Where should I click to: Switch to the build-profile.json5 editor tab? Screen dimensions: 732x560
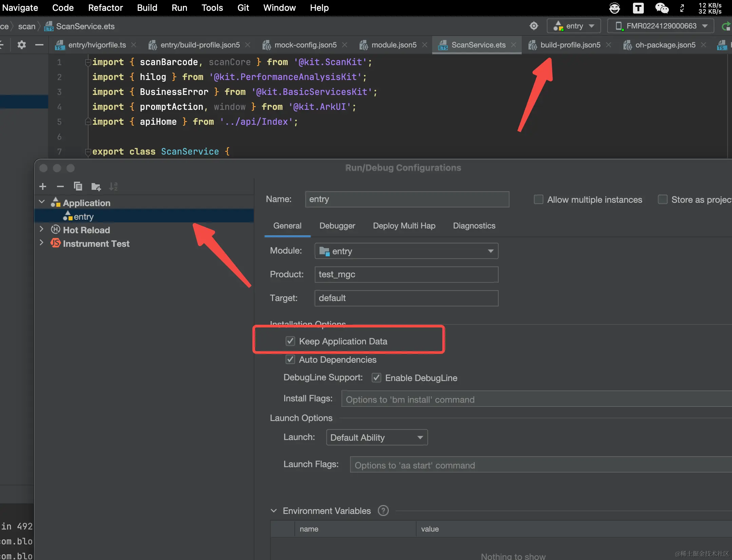(x=570, y=45)
